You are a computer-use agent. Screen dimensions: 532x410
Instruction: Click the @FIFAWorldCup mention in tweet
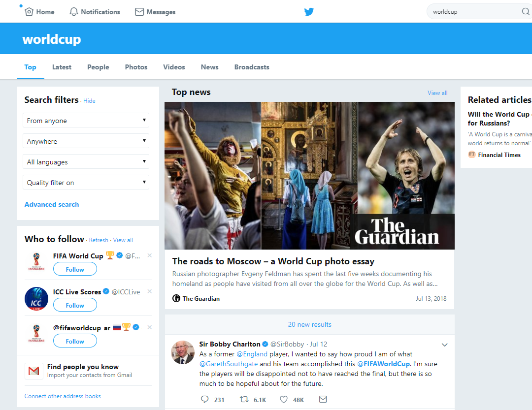coord(383,364)
